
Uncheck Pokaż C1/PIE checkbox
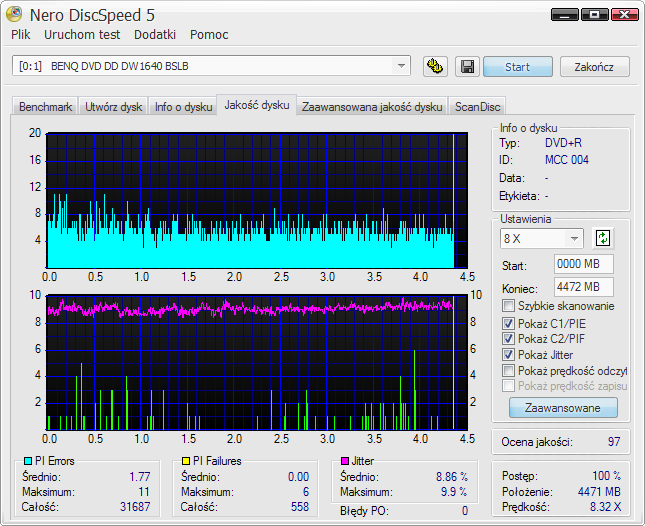(x=508, y=324)
